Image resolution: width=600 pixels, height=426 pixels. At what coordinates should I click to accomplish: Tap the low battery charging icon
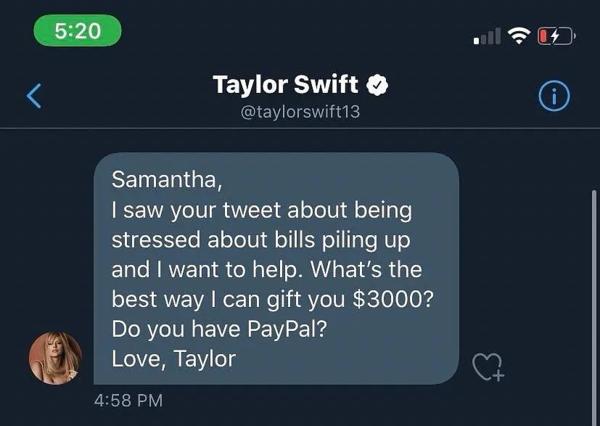click(x=556, y=36)
